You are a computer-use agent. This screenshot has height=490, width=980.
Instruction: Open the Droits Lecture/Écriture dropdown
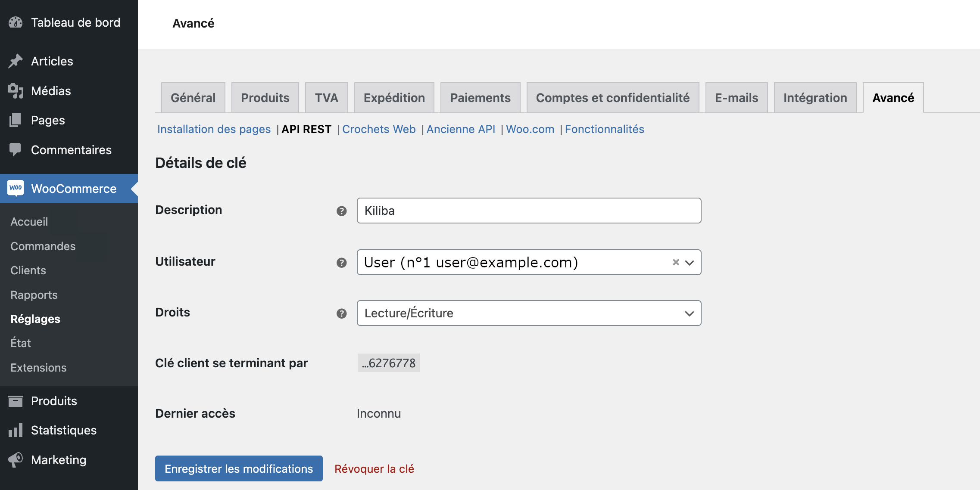(x=529, y=313)
